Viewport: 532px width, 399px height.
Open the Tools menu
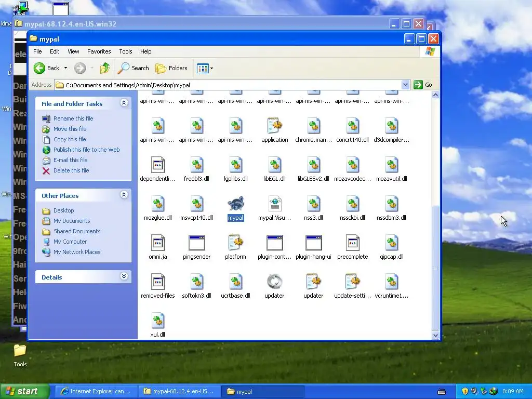coord(126,51)
